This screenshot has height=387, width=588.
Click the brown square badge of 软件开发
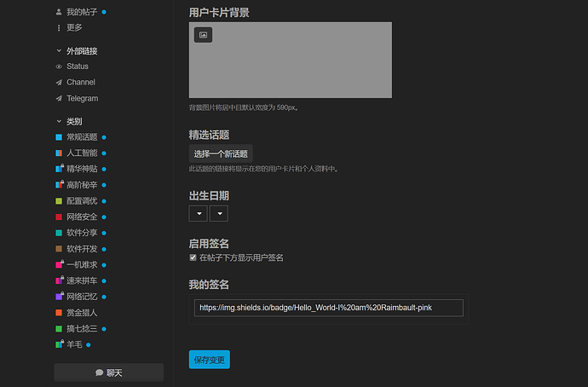point(59,249)
